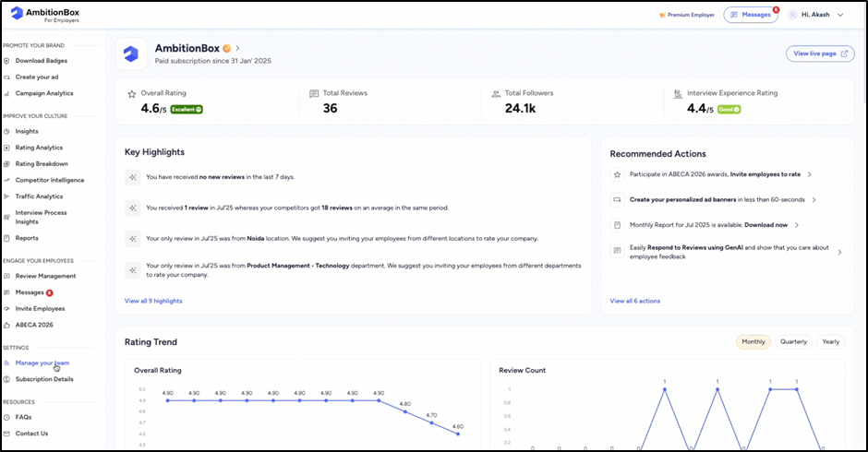Select the Monthly rating trend view
868x452 pixels.
click(753, 341)
